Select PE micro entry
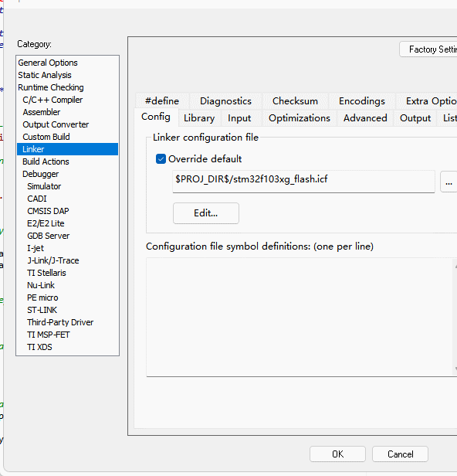 pyautogui.click(x=67, y=297)
